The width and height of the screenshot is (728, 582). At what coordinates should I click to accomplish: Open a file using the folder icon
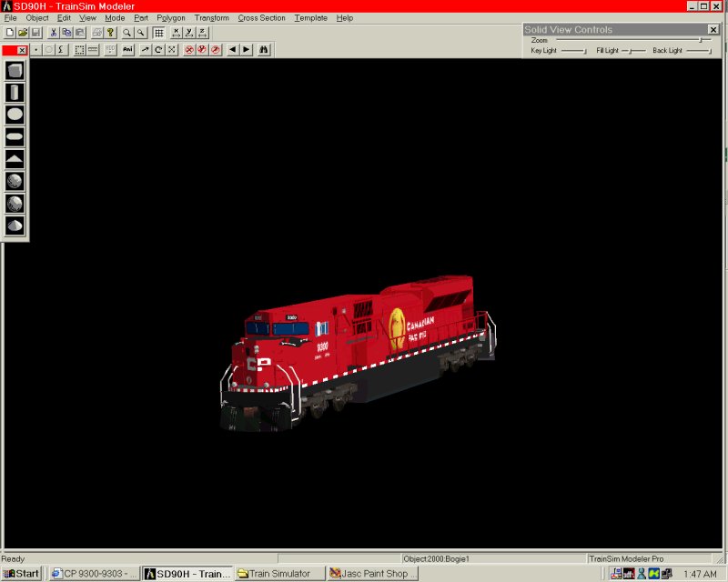[22, 33]
